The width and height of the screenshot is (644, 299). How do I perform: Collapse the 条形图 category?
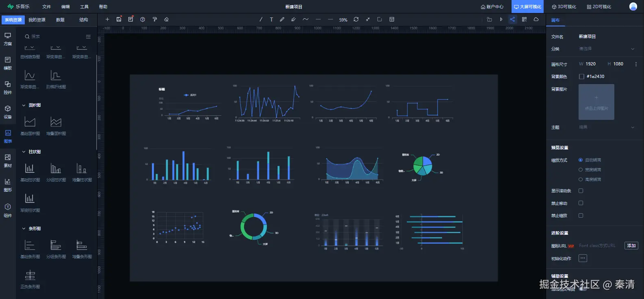click(x=24, y=229)
